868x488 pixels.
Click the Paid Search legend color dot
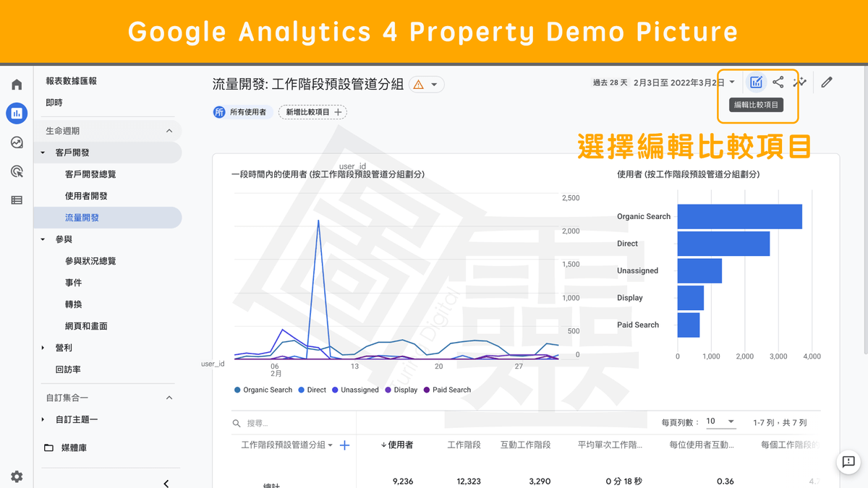pos(427,390)
